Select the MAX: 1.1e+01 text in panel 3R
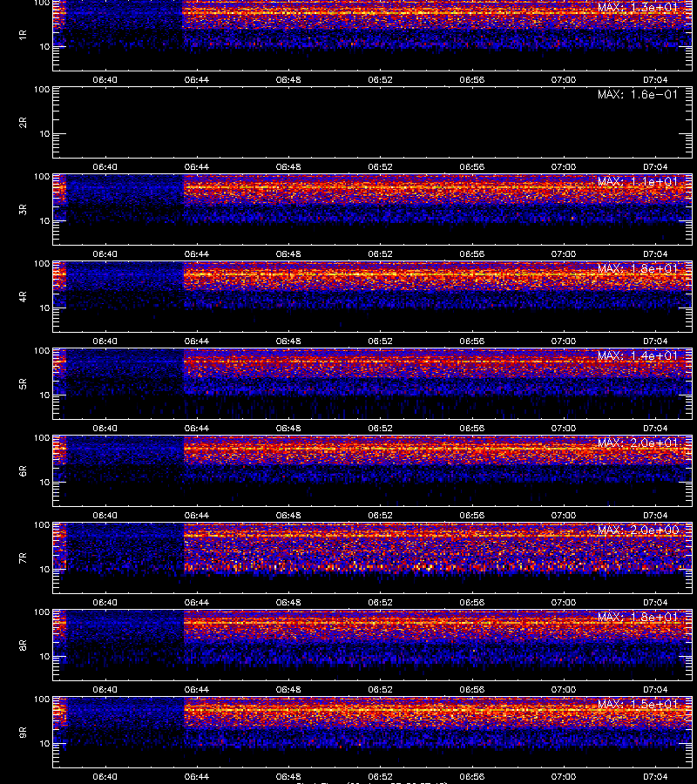 point(638,181)
